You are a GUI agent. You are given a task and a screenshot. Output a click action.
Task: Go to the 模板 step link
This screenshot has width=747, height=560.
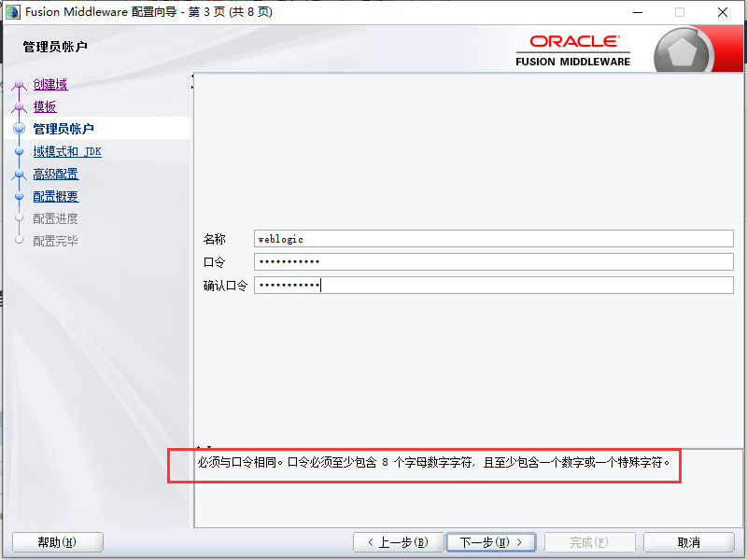45,106
